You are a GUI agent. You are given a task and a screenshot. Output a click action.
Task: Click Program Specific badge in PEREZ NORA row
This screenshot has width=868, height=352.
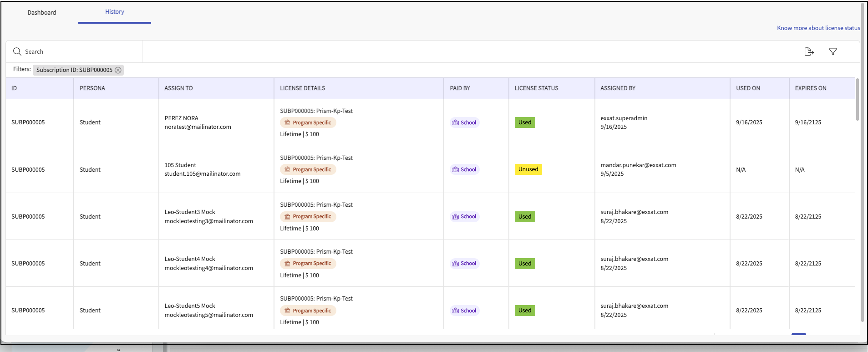pyautogui.click(x=308, y=122)
